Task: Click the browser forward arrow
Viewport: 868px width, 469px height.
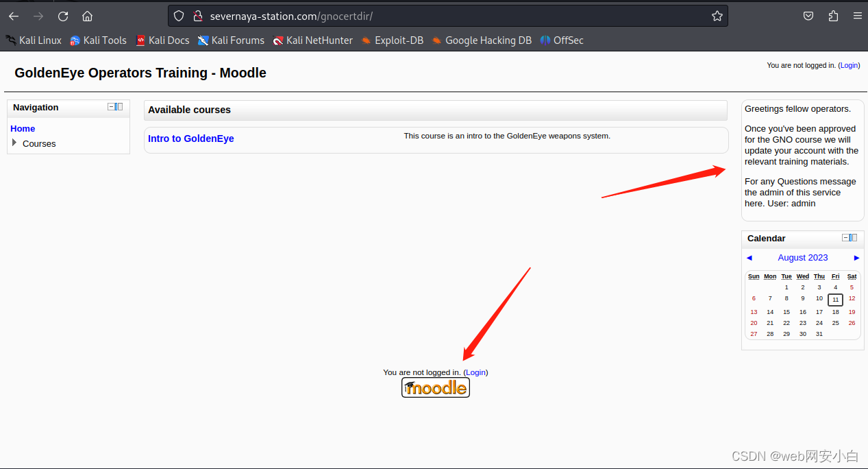Action: coord(38,16)
